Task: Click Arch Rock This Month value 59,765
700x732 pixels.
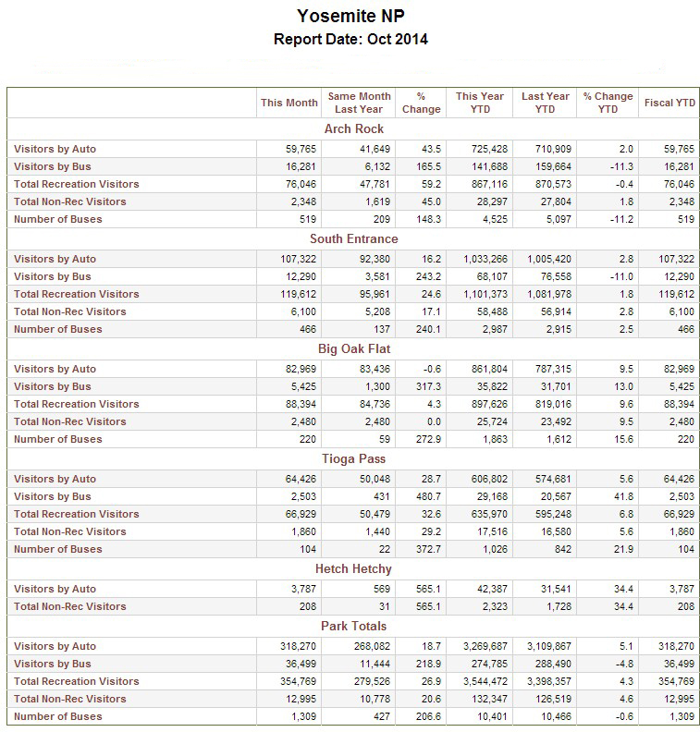Action: [301, 149]
